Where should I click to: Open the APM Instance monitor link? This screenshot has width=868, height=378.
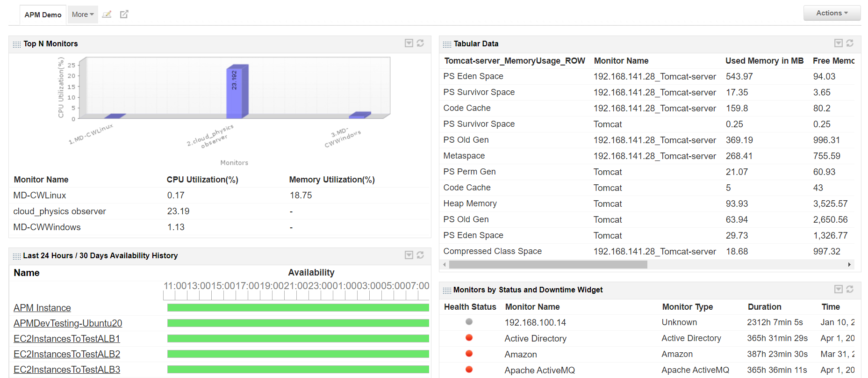pos(42,308)
